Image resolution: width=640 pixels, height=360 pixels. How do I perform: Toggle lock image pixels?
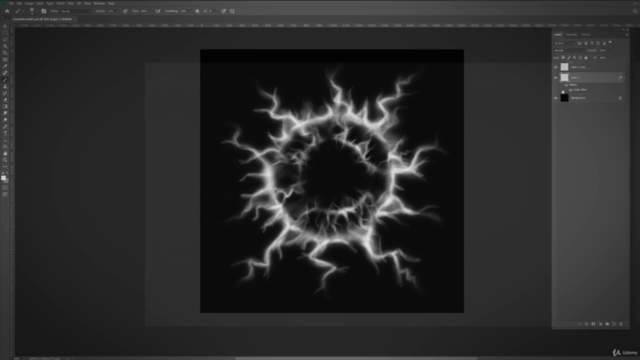tap(569, 58)
